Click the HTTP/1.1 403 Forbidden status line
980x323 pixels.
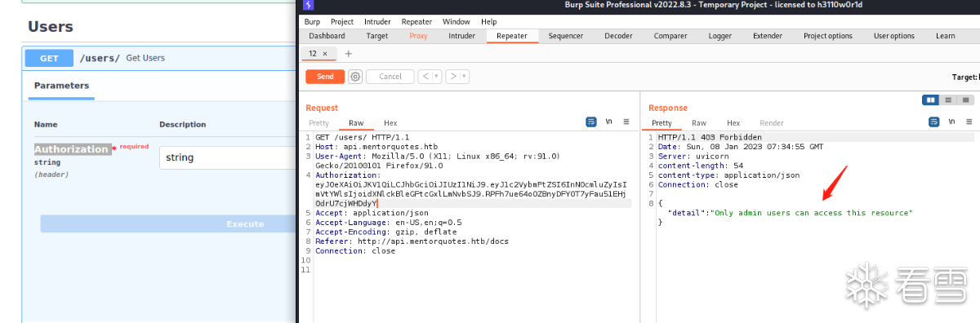710,137
